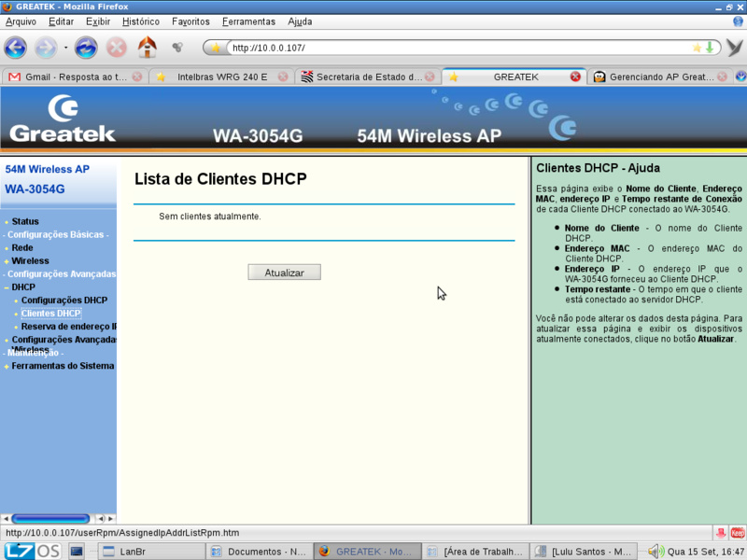Close the Gmail tab
Image resolution: width=747 pixels, height=560 pixels.
coord(137,77)
